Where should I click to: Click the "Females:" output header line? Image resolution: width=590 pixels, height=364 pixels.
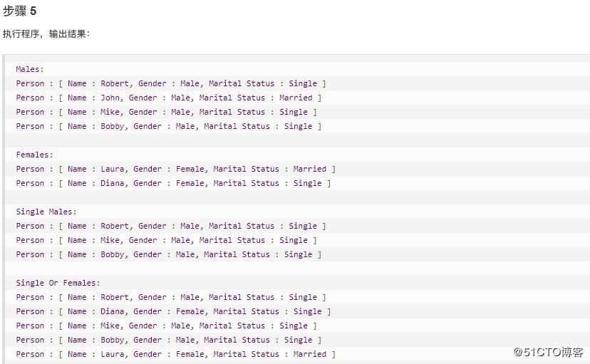click(35, 155)
